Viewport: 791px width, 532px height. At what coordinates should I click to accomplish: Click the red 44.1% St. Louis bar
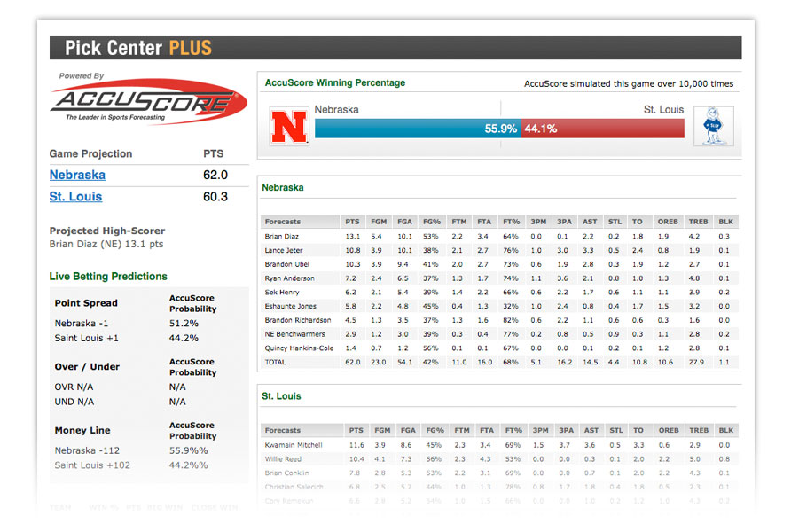coord(603,129)
